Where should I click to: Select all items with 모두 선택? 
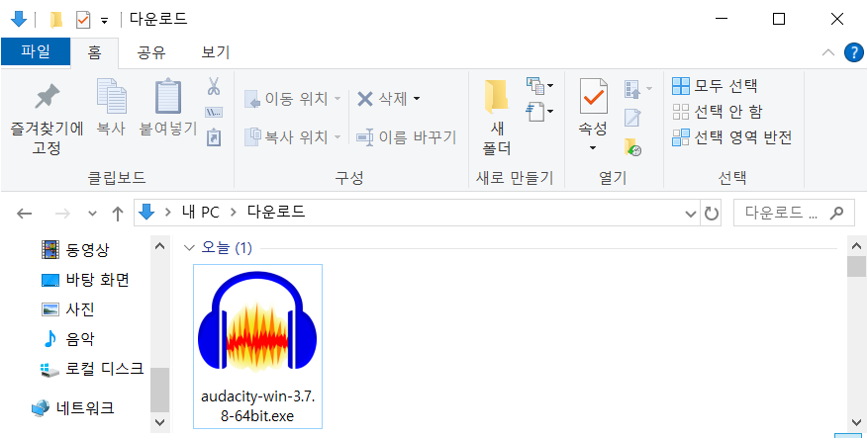click(715, 86)
